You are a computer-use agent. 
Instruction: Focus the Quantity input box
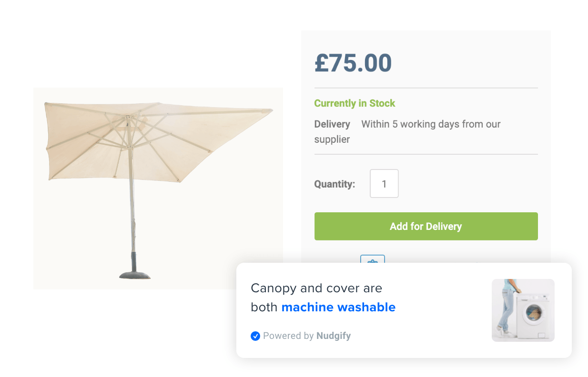pos(384,184)
